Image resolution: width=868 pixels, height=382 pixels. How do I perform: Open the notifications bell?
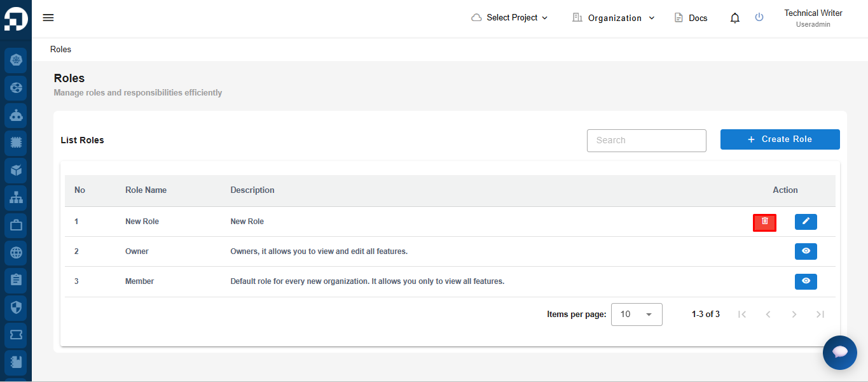(735, 18)
